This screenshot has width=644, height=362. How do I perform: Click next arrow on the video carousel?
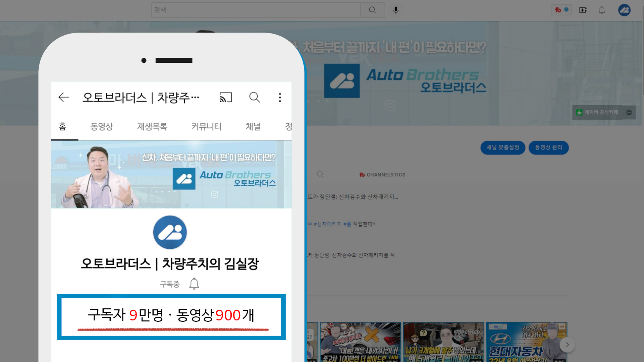point(567,345)
